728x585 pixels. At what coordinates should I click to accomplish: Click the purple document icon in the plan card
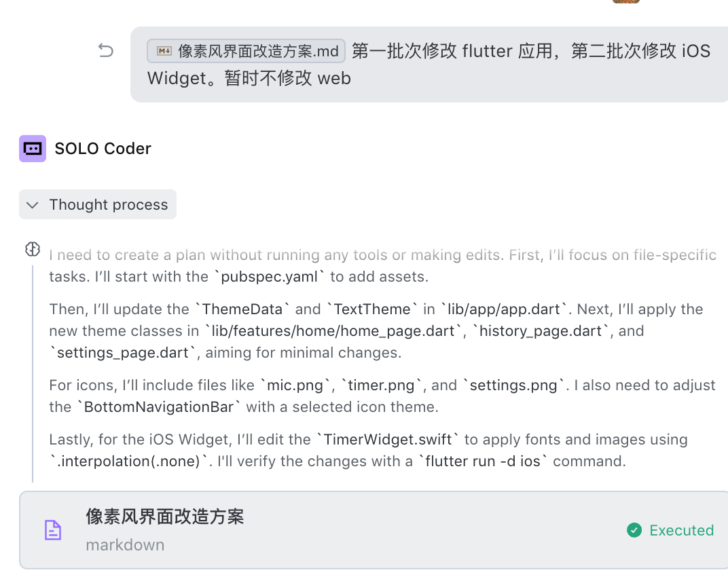pyautogui.click(x=53, y=530)
